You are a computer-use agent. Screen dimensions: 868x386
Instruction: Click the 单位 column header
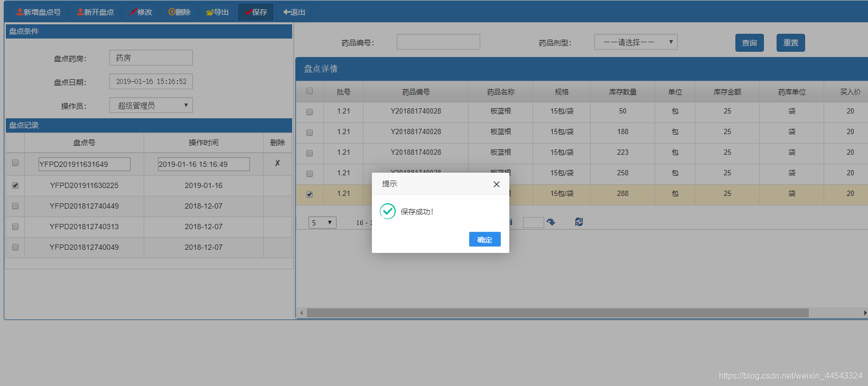tap(675, 92)
